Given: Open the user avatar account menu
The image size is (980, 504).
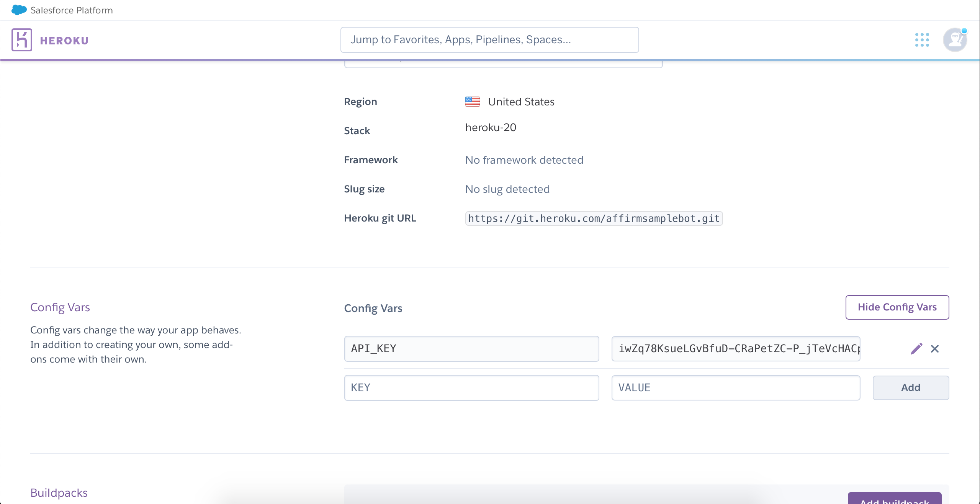Looking at the screenshot, I should [955, 40].
